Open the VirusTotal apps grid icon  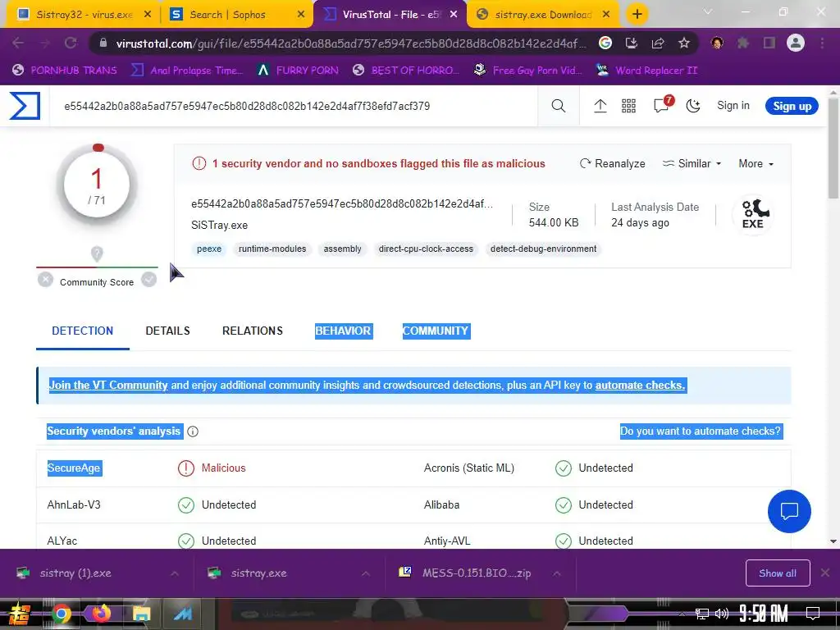(x=628, y=106)
